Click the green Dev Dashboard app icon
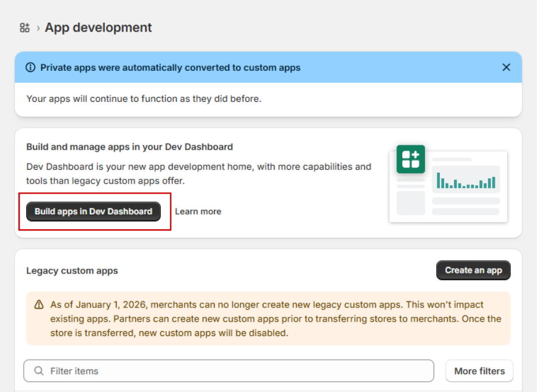 [411, 159]
